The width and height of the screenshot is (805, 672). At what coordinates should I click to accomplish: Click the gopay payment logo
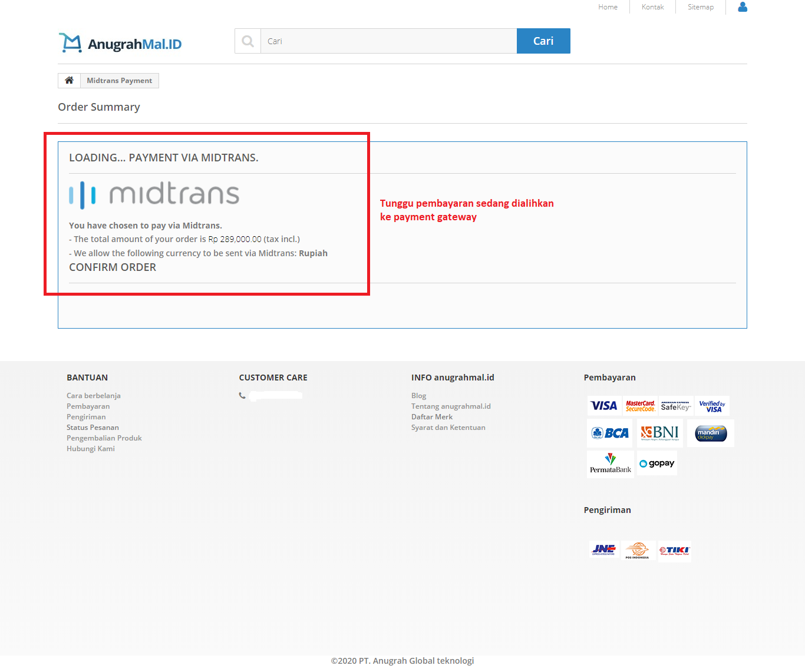click(x=657, y=464)
